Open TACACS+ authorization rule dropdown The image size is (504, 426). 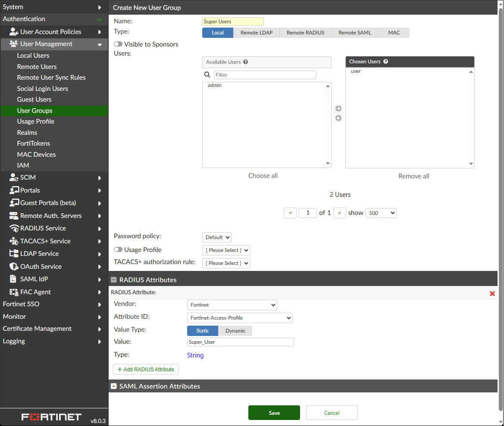[226, 263]
